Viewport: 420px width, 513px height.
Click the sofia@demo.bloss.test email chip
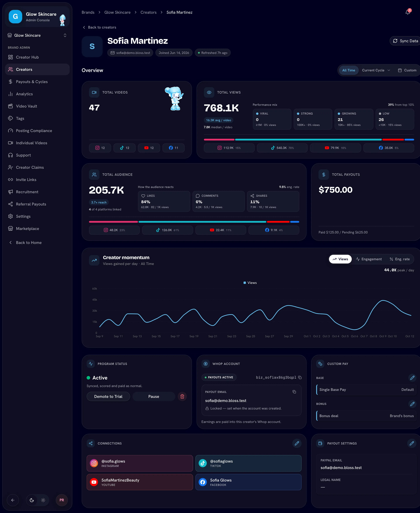point(130,53)
